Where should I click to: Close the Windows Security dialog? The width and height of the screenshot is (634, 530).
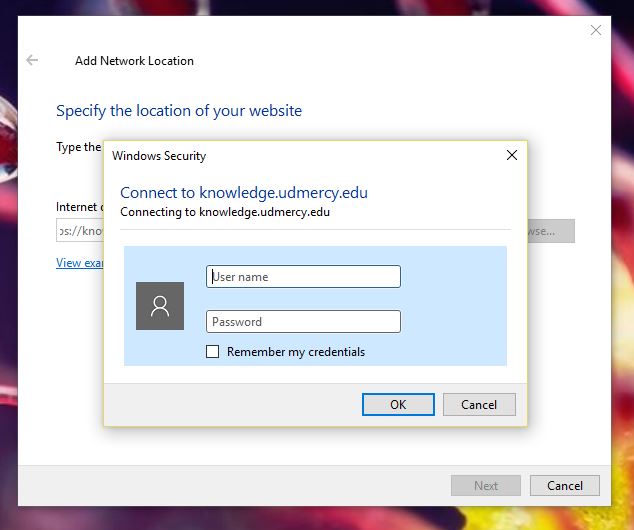point(511,155)
